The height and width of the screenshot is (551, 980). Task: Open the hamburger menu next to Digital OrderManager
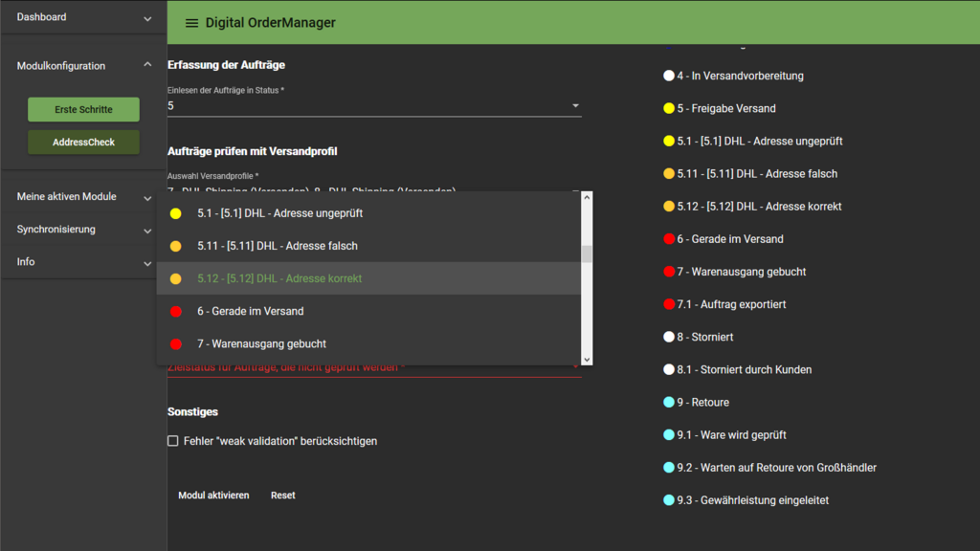(191, 23)
